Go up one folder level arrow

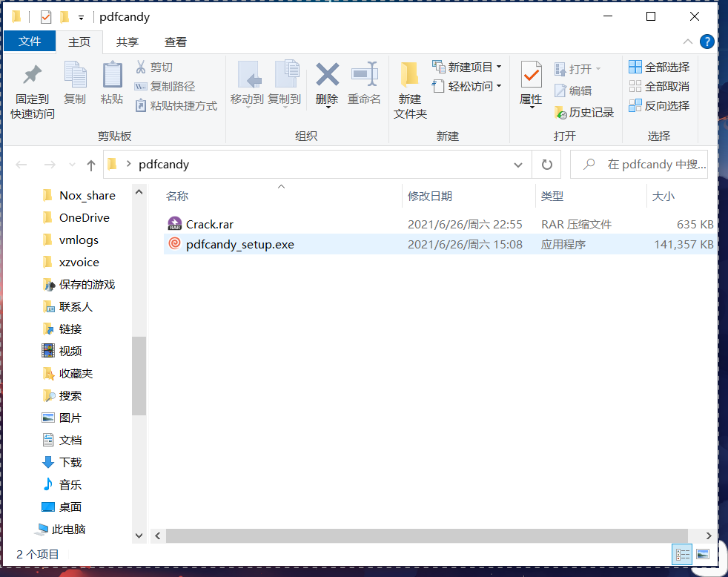(x=91, y=165)
